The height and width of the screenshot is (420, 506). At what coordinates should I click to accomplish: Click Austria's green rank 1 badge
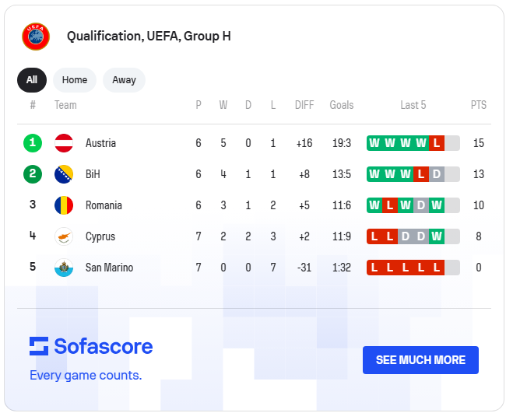pos(33,143)
